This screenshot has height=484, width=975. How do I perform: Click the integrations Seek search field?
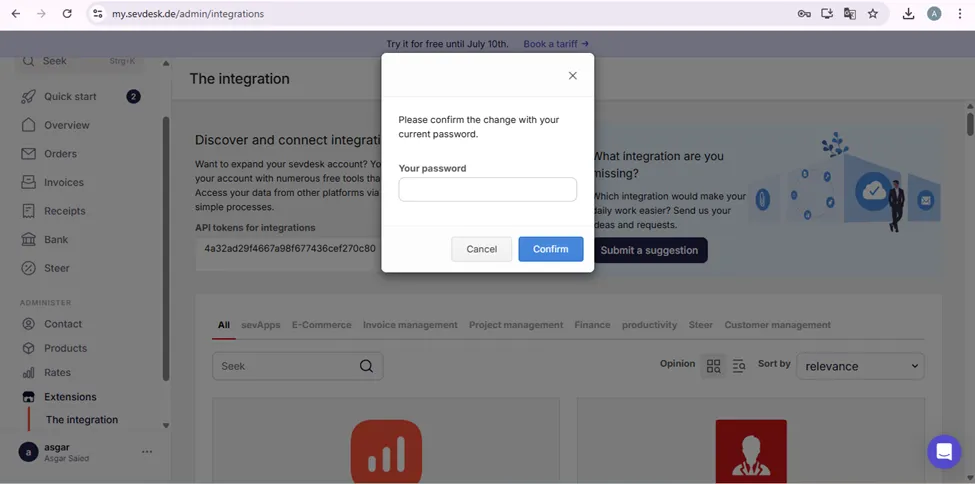click(298, 366)
